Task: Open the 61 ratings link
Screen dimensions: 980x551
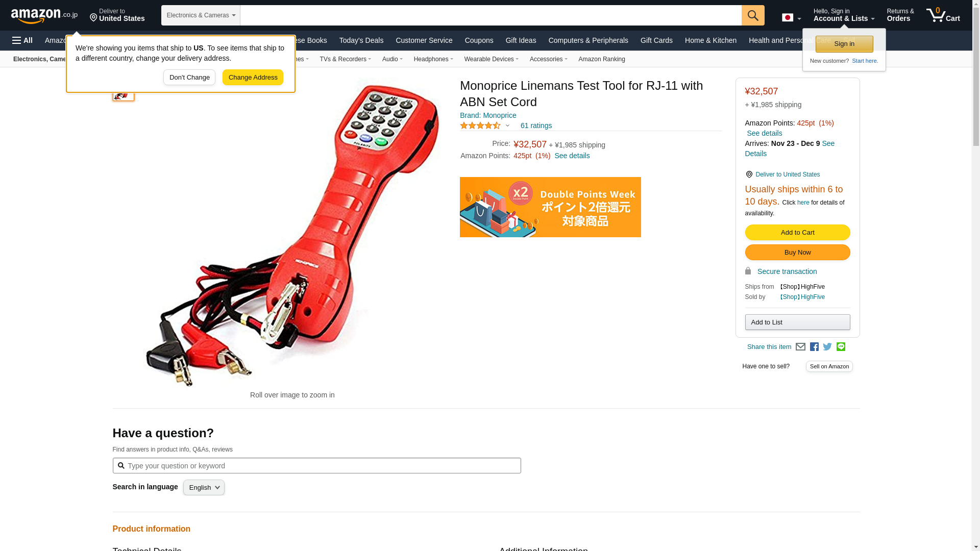Action: (536, 126)
